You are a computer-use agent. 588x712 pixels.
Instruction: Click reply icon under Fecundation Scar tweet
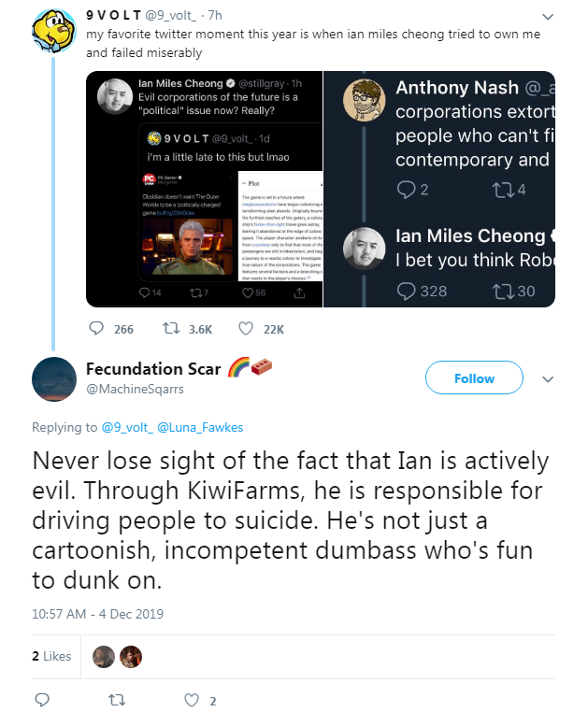click(42, 700)
